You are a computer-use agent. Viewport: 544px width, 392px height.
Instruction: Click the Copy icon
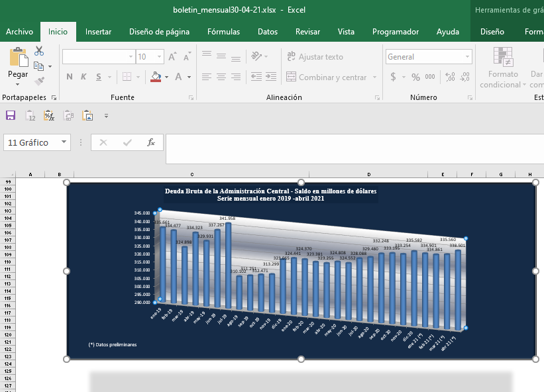pyautogui.click(x=38, y=66)
